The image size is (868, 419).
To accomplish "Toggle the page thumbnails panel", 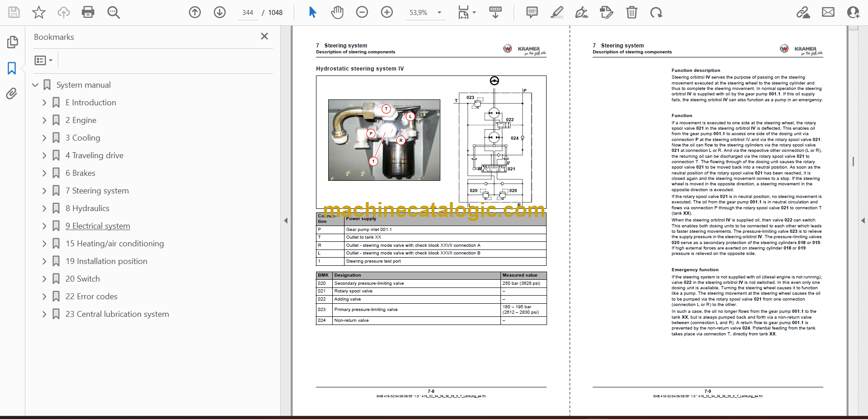I will [12, 42].
